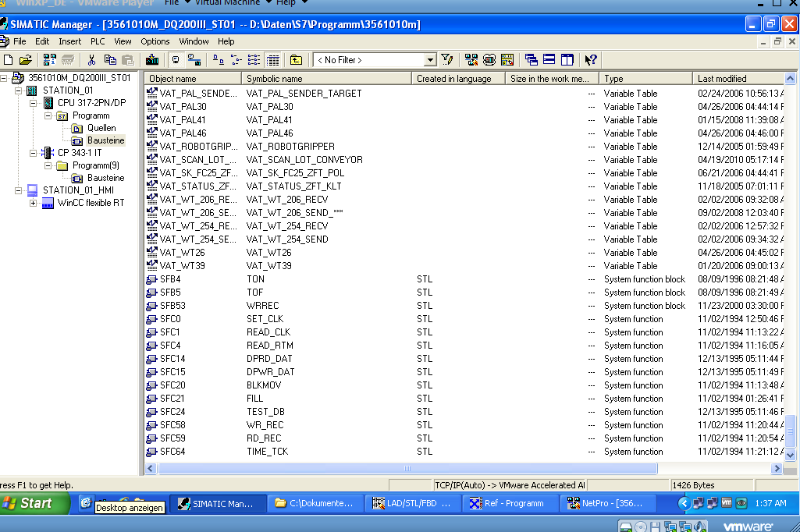Switch to Large Icons view
The image size is (800, 532).
(218, 60)
